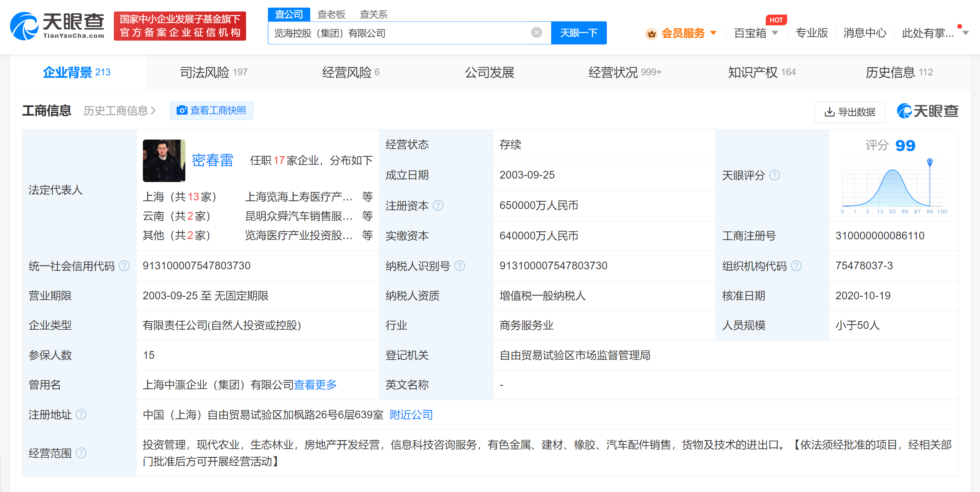The image size is (980, 492).
Task: Click the TianYanCha logo in header
Action: coord(57,26)
